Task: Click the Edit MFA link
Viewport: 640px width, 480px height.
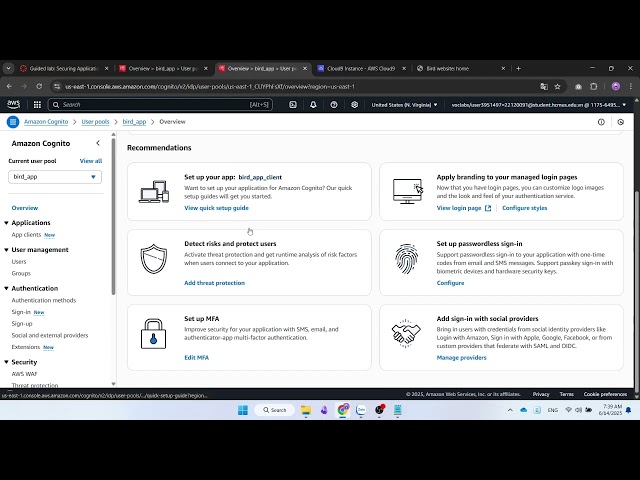Action: point(196,358)
